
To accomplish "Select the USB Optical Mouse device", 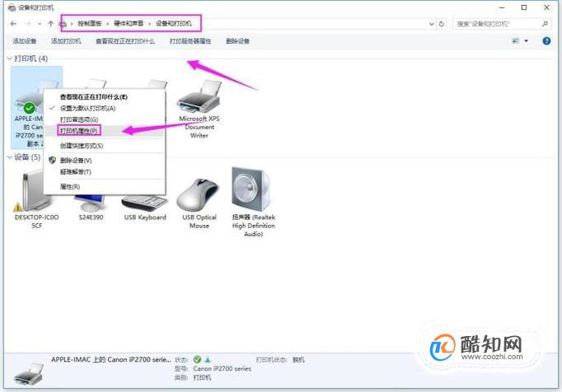I will pyautogui.click(x=199, y=203).
